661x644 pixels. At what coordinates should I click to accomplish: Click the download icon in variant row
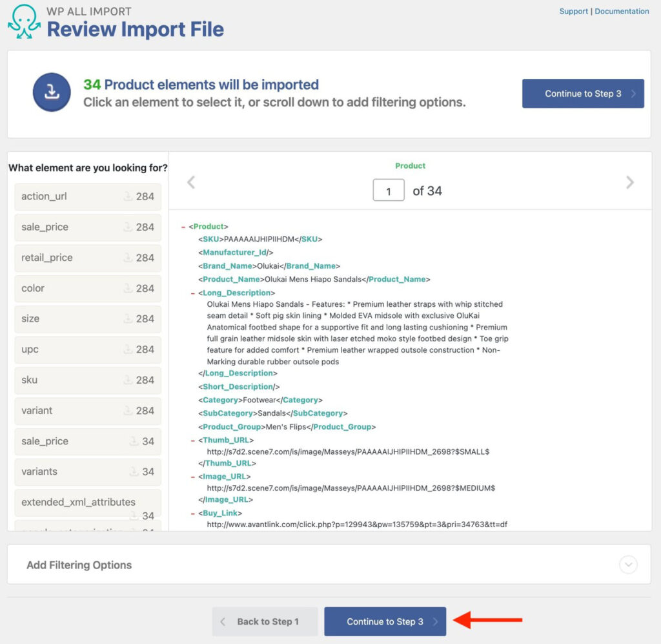pyautogui.click(x=127, y=410)
